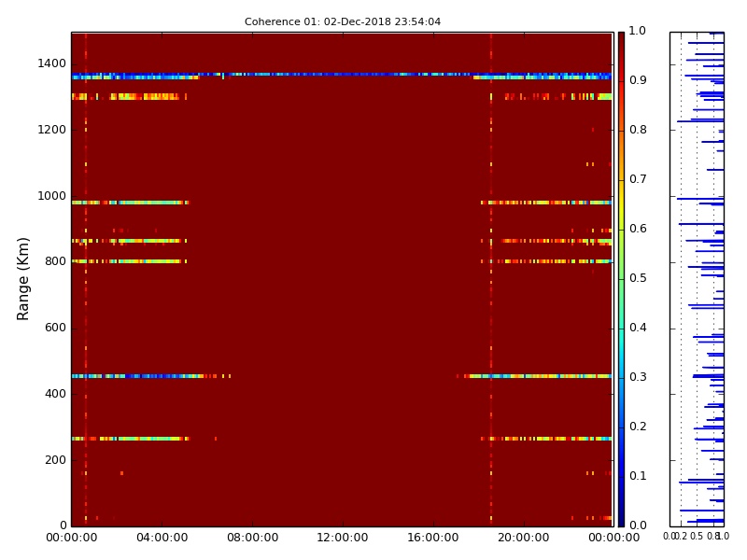Click the 16:00:00 time axis tick label
The height and width of the screenshot is (560, 747).
point(432,538)
